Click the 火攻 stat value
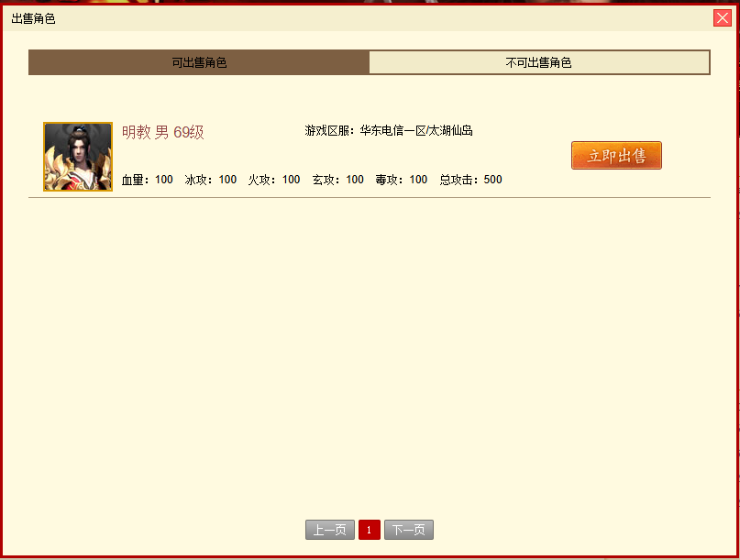740x560 pixels. pyautogui.click(x=291, y=180)
